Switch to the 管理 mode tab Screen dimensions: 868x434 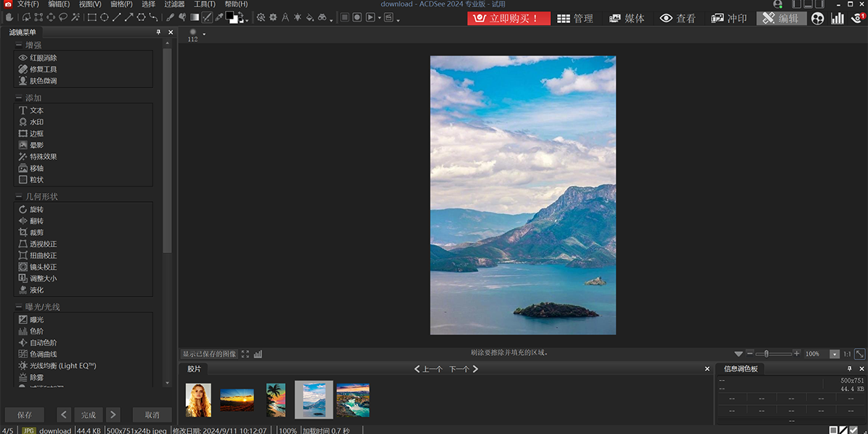pyautogui.click(x=575, y=18)
